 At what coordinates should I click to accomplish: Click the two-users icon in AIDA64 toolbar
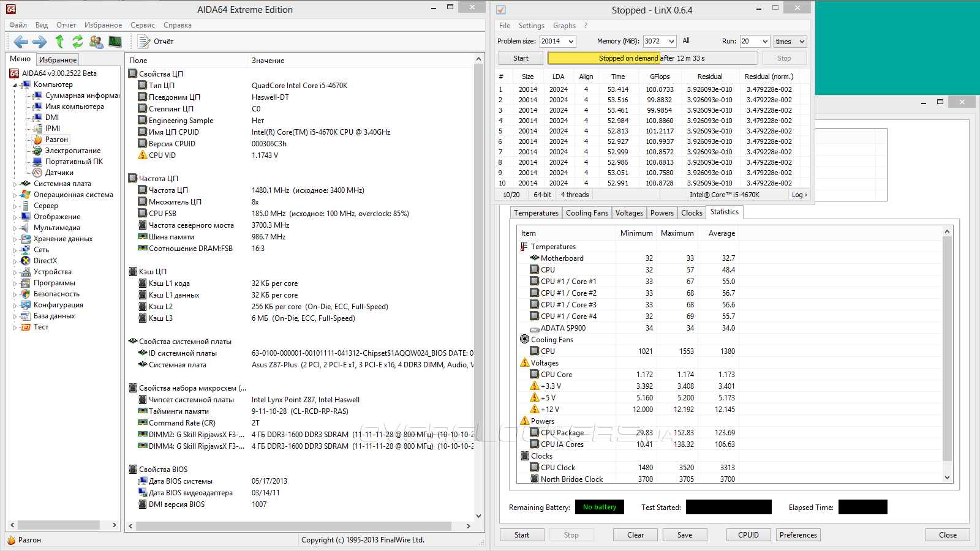[96, 42]
